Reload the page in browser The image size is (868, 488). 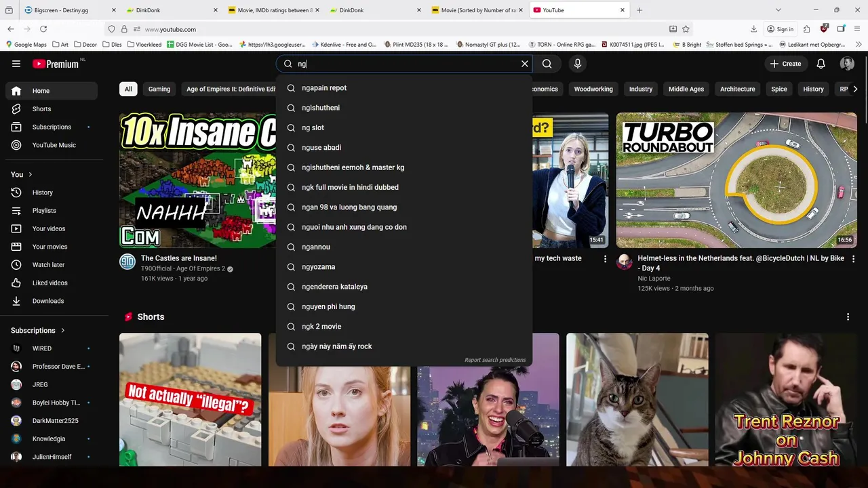pyautogui.click(x=43, y=29)
